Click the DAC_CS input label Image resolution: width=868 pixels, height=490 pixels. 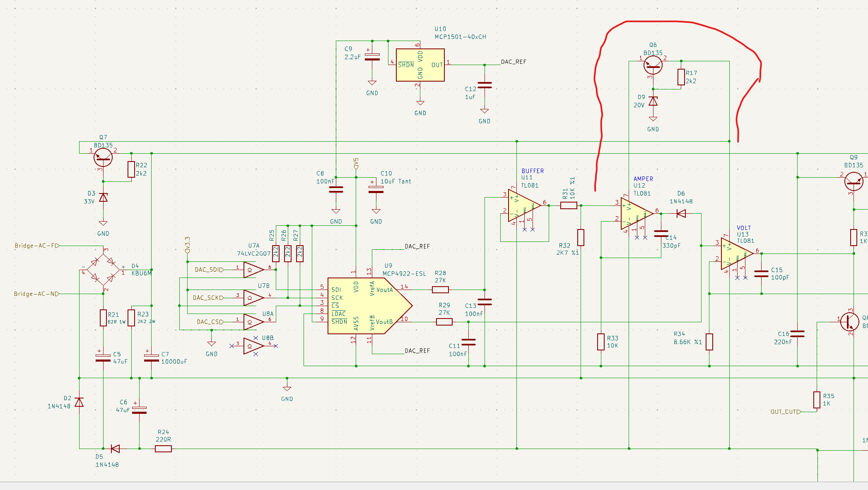coord(210,322)
